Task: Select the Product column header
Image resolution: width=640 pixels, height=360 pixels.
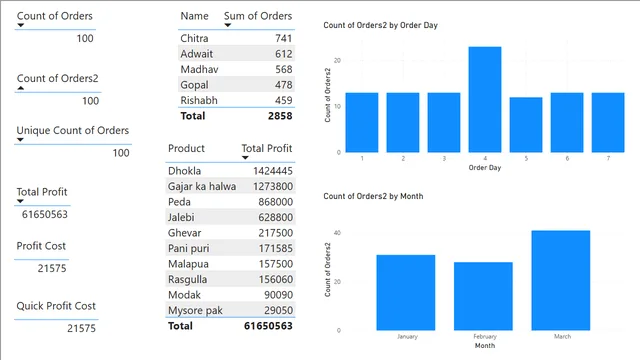Action: tap(186, 148)
